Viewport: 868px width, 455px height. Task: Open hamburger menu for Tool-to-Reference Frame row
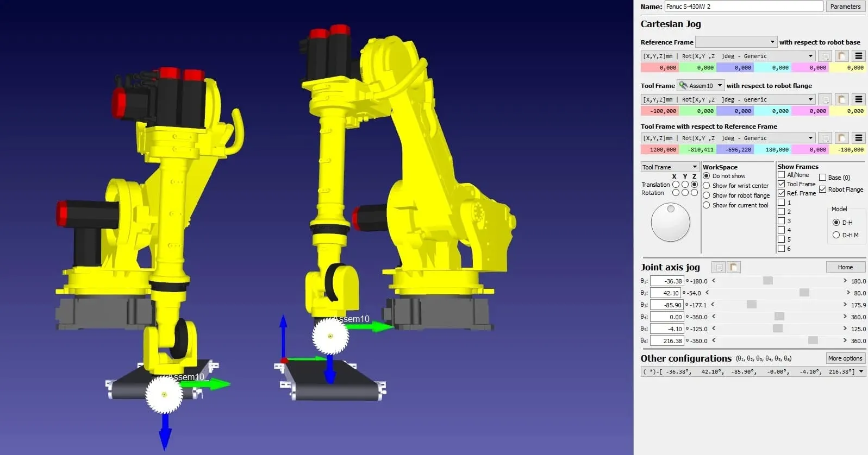859,138
